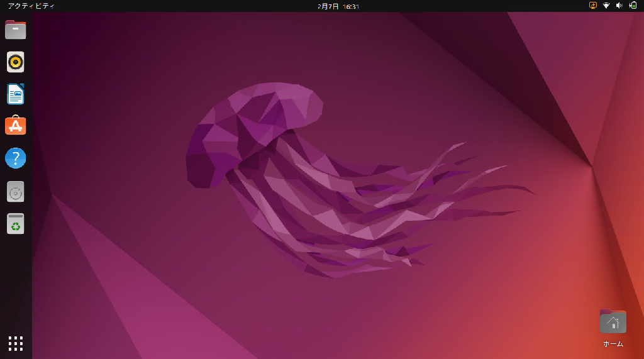Click the screen sharing indicator icon

pos(592,6)
